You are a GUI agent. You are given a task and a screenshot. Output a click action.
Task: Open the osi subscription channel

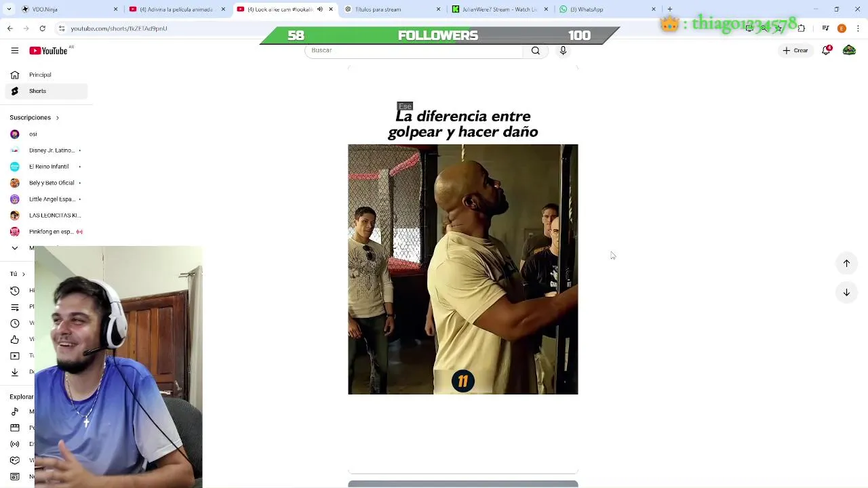(46, 134)
